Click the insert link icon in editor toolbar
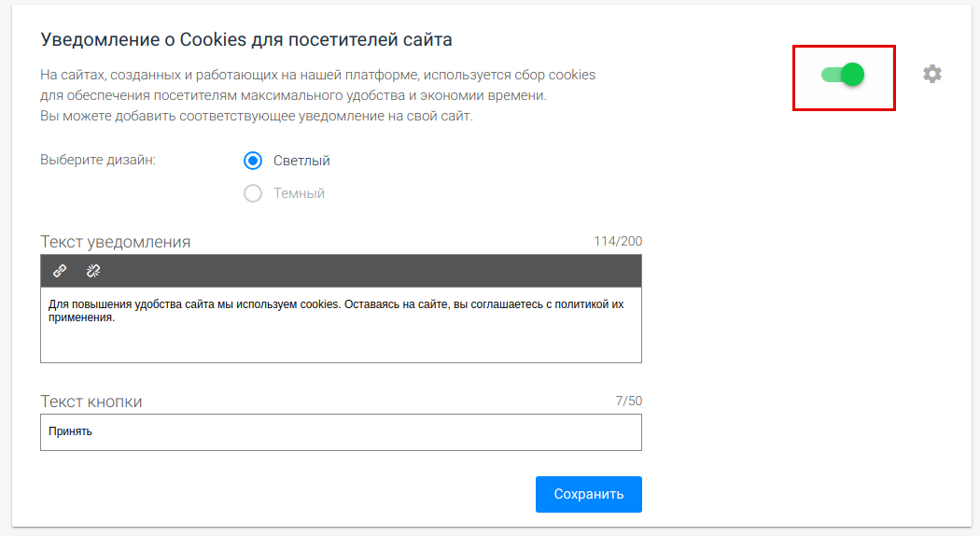980x536 pixels. point(60,271)
